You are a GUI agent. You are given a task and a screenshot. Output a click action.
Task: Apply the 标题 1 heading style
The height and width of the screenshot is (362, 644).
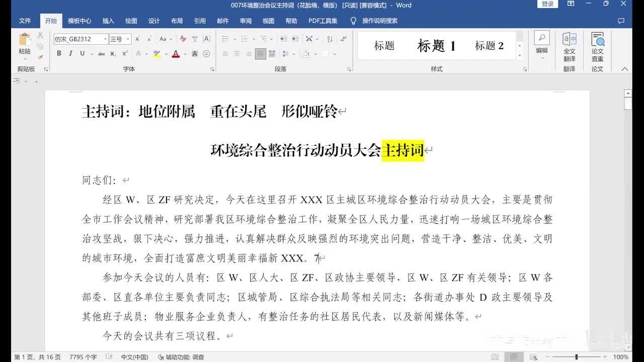click(x=436, y=46)
